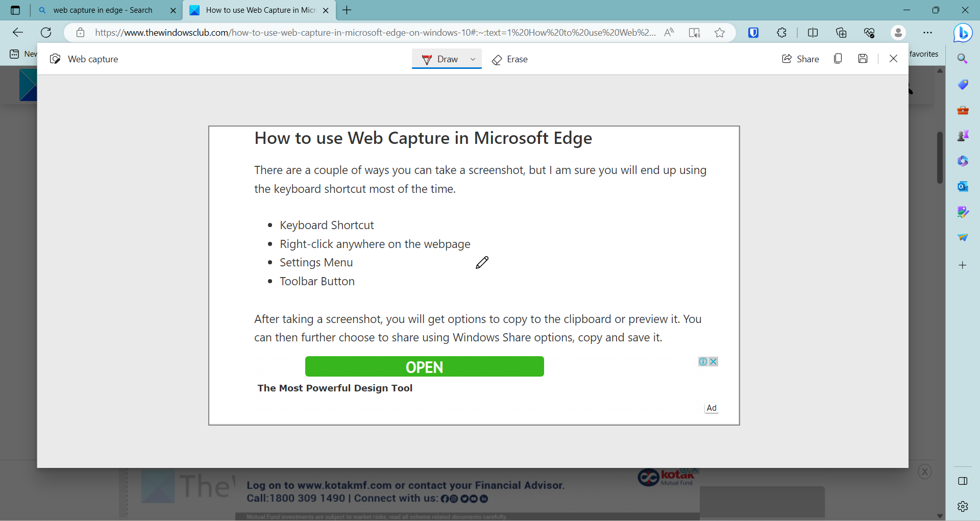Click the 'Settings Menu' list item

click(316, 262)
